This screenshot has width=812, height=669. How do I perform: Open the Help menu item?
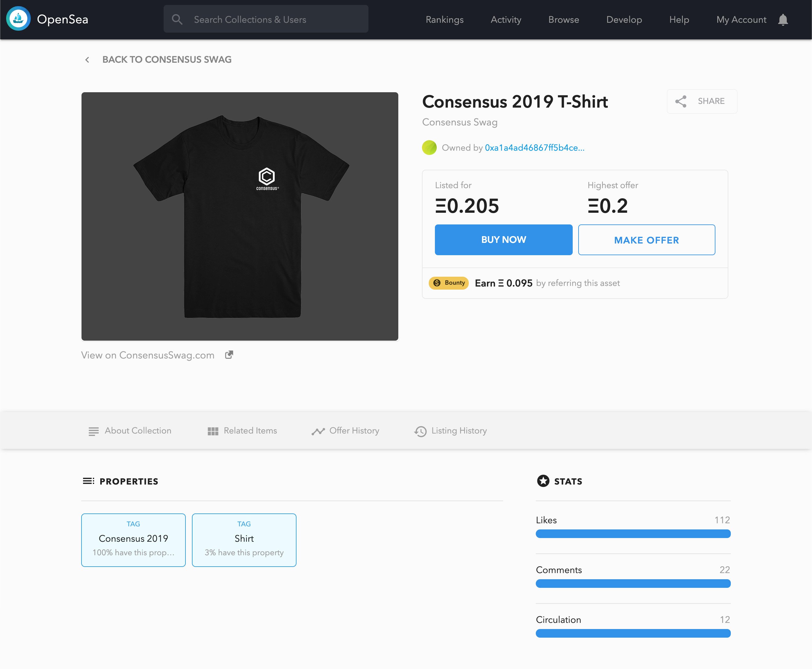679,20
